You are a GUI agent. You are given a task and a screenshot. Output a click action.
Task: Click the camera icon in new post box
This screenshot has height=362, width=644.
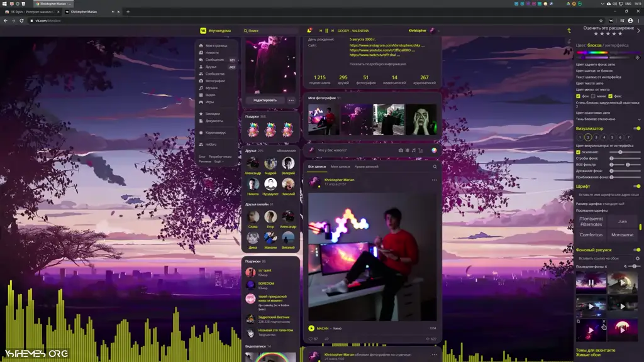[x=401, y=150]
